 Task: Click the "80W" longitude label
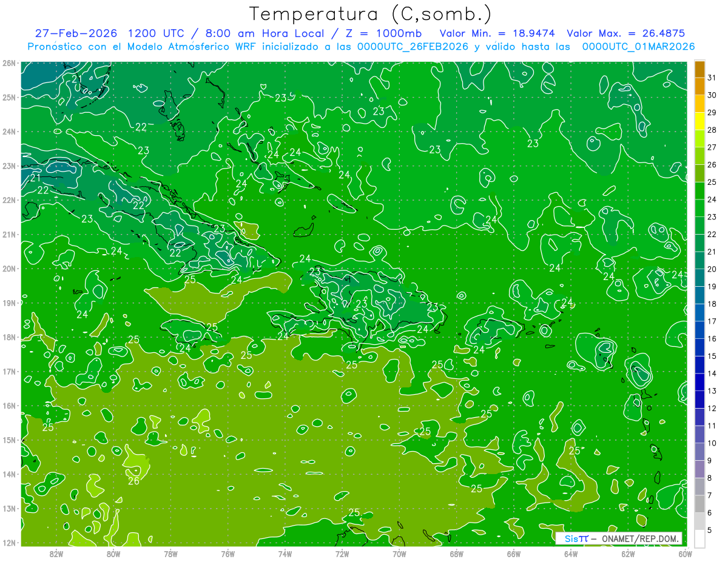pyautogui.click(x=113, y=553)
